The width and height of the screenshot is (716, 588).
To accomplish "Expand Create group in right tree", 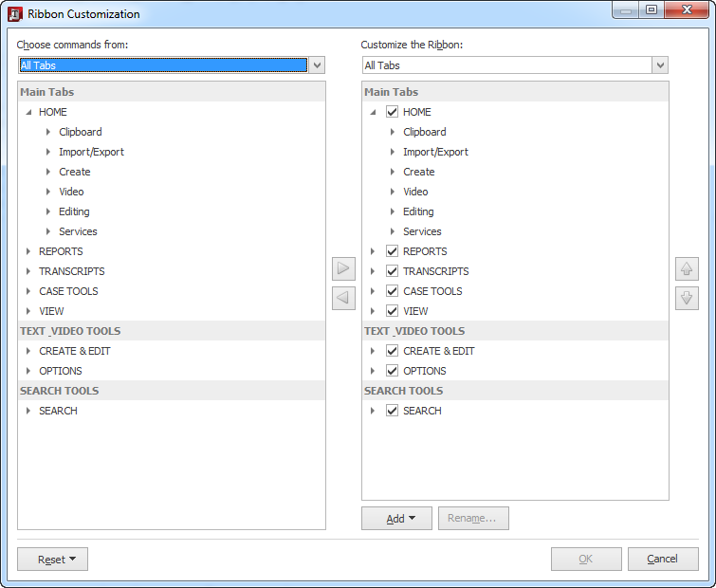I will tap(393, 172).
